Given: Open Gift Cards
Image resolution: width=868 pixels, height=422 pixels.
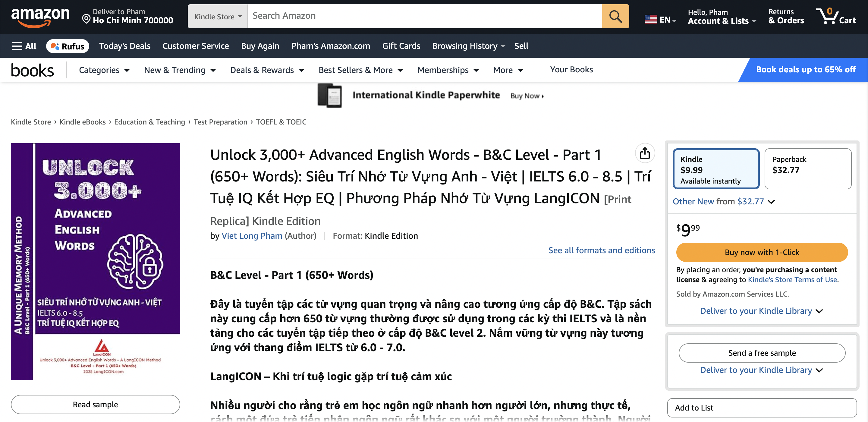Looking at the screenshot, I should point(401,46).
